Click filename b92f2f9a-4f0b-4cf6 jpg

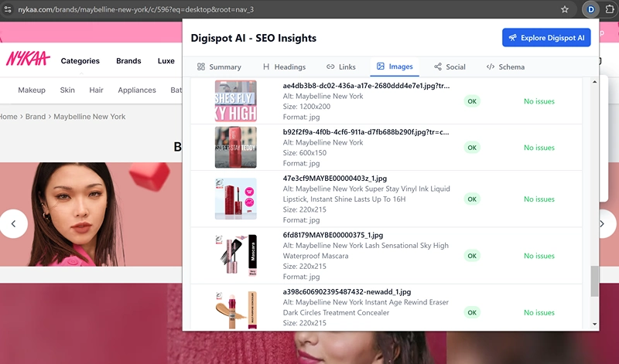(365, 132)
